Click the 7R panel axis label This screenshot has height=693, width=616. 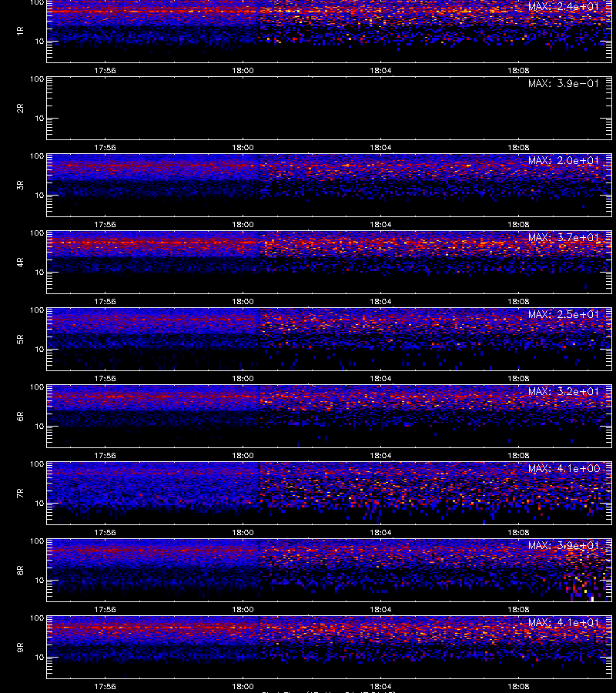point(20,494)
